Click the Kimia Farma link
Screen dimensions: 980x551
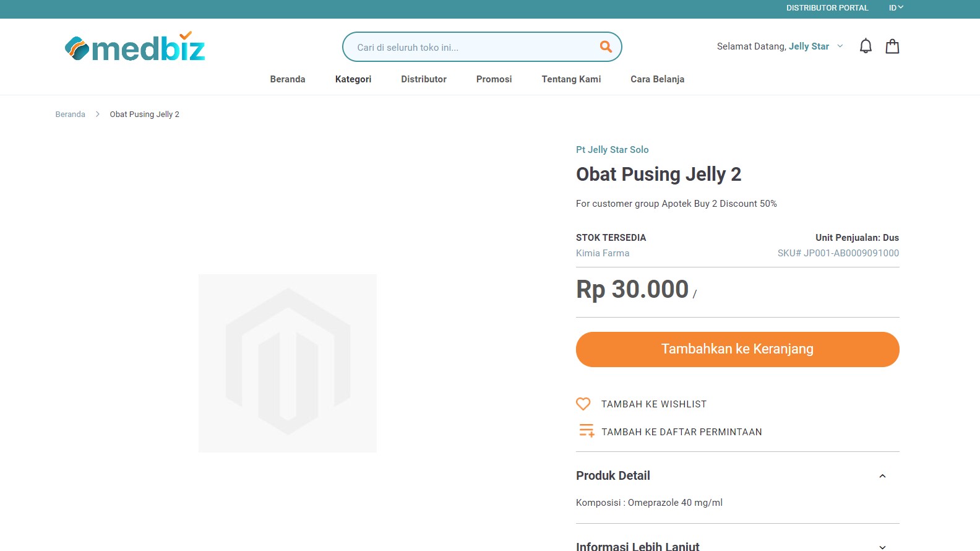click(x=602, y=253)
